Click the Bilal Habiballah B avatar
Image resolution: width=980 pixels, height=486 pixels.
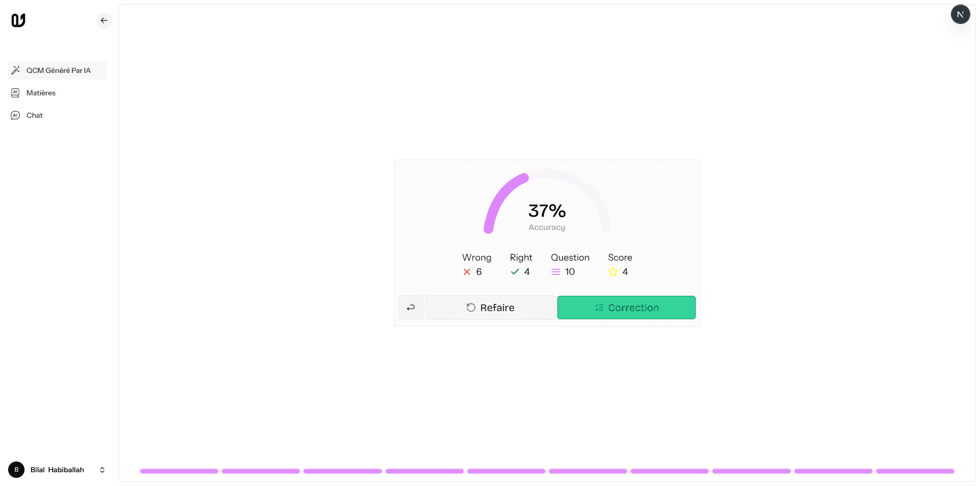(16, 470)
